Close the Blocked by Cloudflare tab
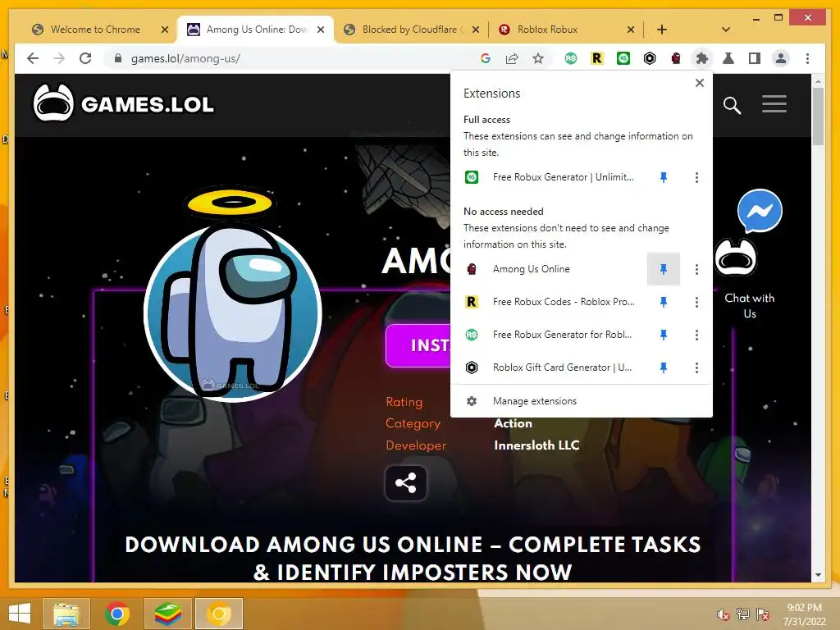840x630 pixels. pyautogui.click(x=476, y=30)
